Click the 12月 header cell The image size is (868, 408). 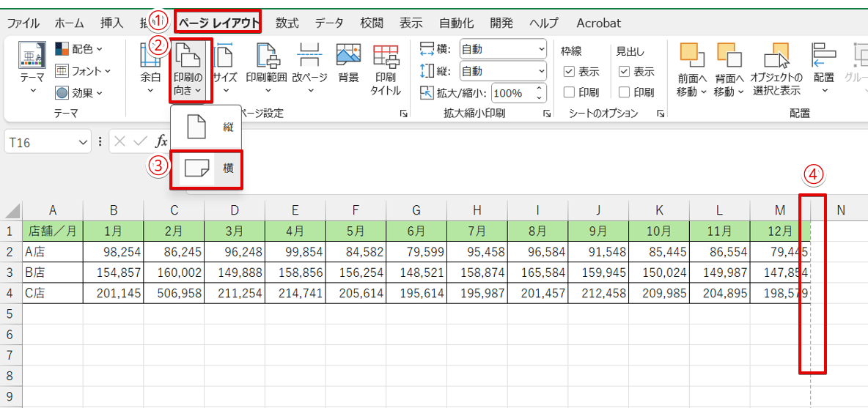(781, 231)
